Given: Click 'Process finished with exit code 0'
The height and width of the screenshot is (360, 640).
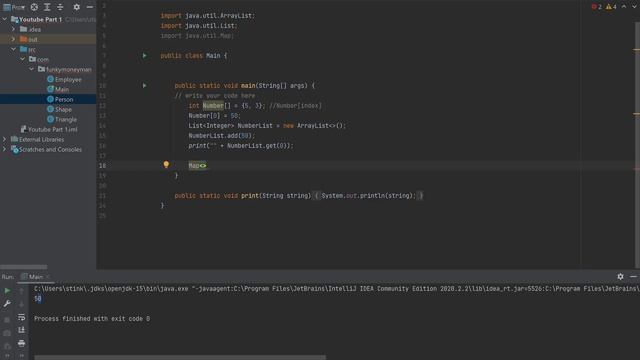Looking at the screenshot, I should [92, 319].
